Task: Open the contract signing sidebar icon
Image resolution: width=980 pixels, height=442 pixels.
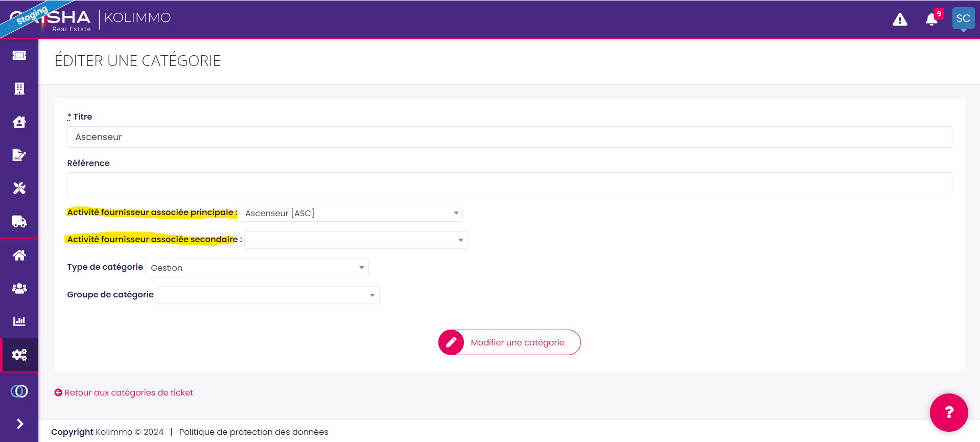Action: (19, 155)
